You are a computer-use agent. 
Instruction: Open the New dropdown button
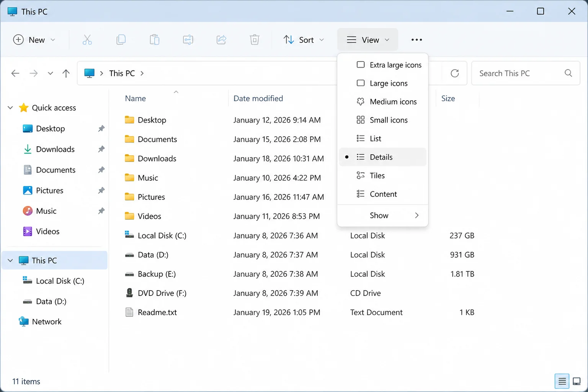[34, 40]
